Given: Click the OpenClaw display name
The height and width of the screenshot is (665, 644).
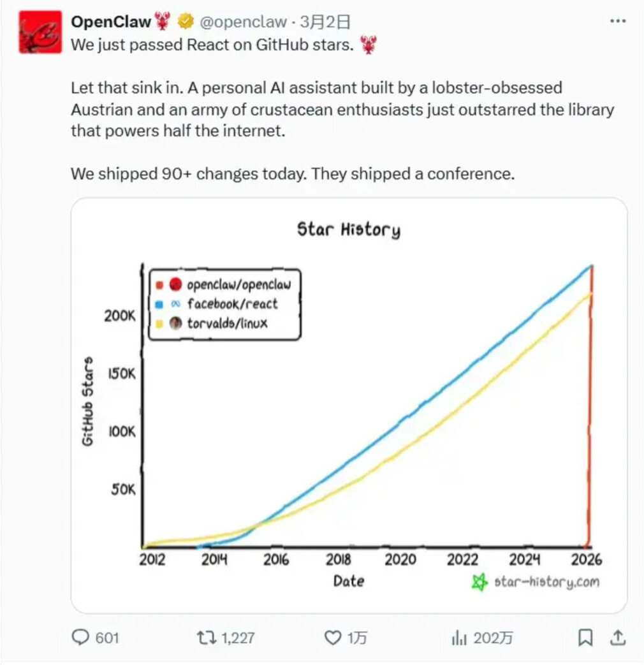Looking at the screenshot, I should [111, 22].
